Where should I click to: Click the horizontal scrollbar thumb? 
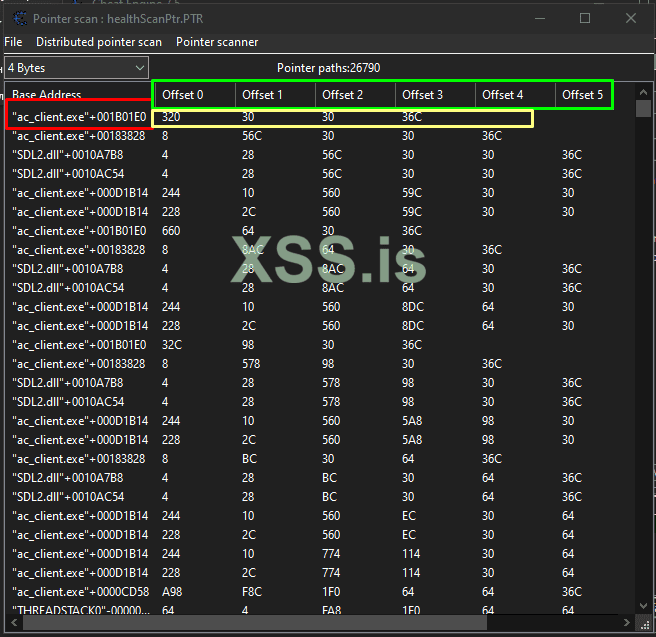[255, 622]
